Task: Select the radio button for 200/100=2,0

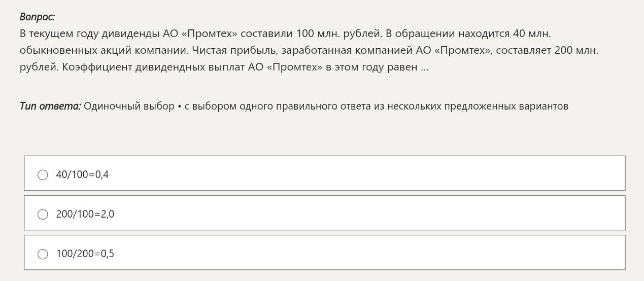Action: pyautogui.click(x=43, y=214)
